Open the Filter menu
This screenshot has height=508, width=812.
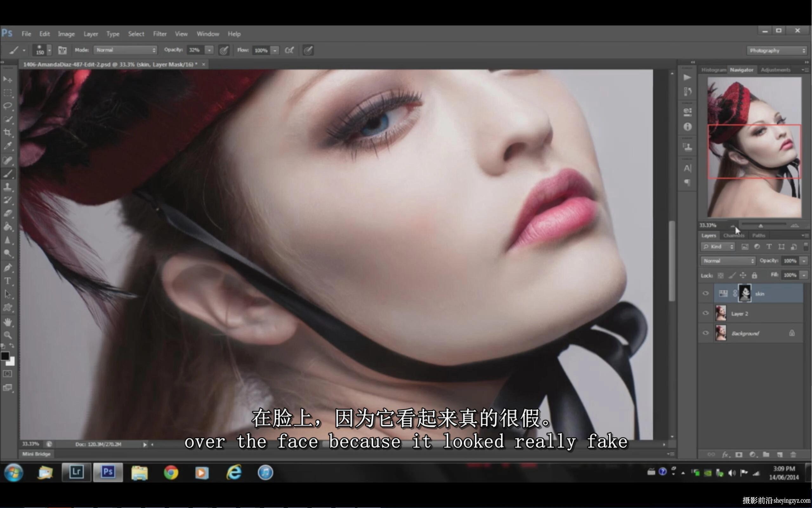[160, 34]
